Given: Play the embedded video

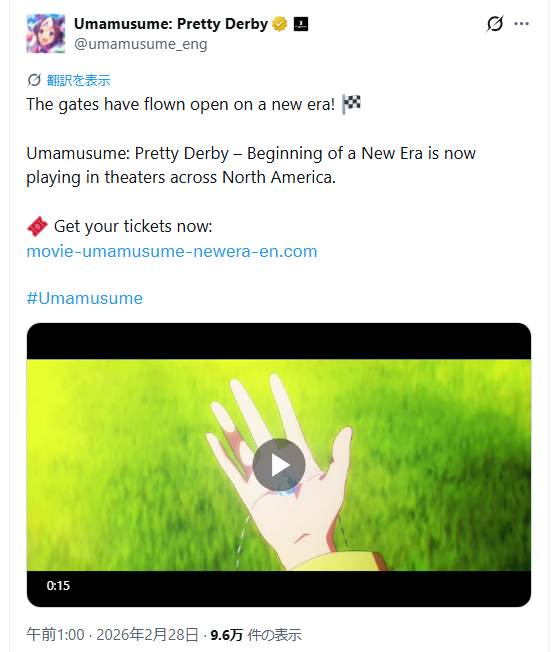Looking at the screenshot, I should pos(279,465).
